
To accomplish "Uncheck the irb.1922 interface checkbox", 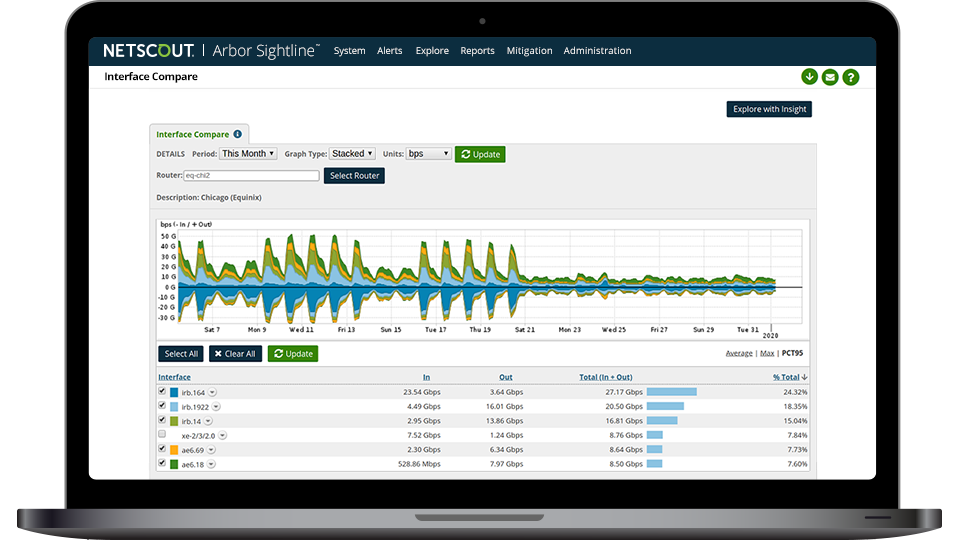I will pyautogui.click(x=162, y=406).
